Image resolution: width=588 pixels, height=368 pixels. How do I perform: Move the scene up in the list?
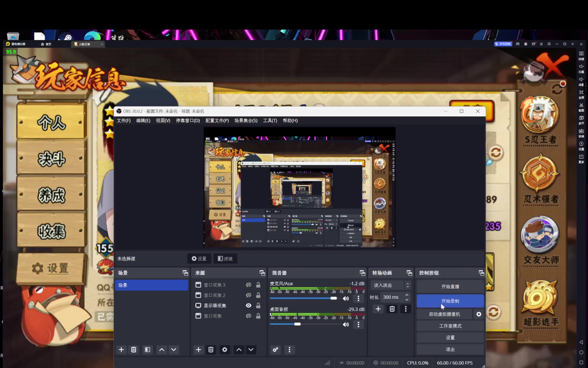[x=162, y=350]
